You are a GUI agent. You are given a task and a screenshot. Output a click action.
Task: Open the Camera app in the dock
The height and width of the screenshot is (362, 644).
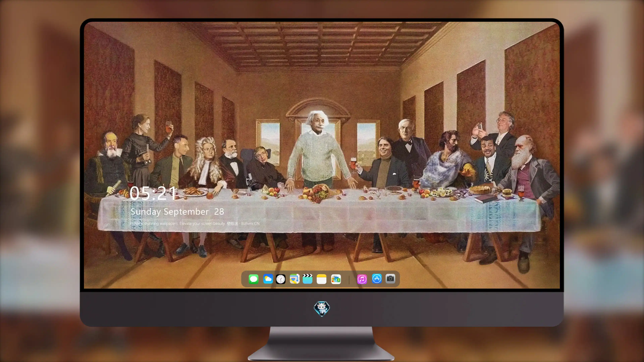pyautogui.click(x=390, y=279)
